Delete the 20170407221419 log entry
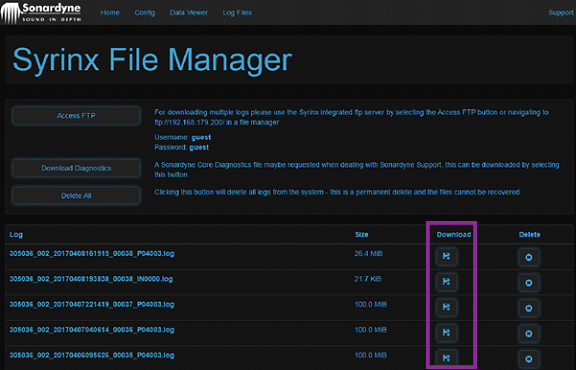The width and height of the screenshot is (576, 370). click(x=529, y=308)
